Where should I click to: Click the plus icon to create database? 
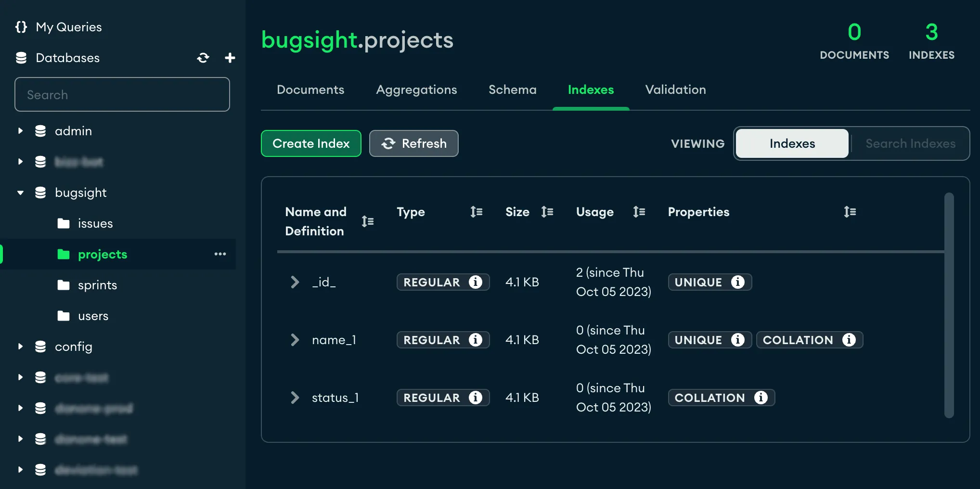(230, 58)
